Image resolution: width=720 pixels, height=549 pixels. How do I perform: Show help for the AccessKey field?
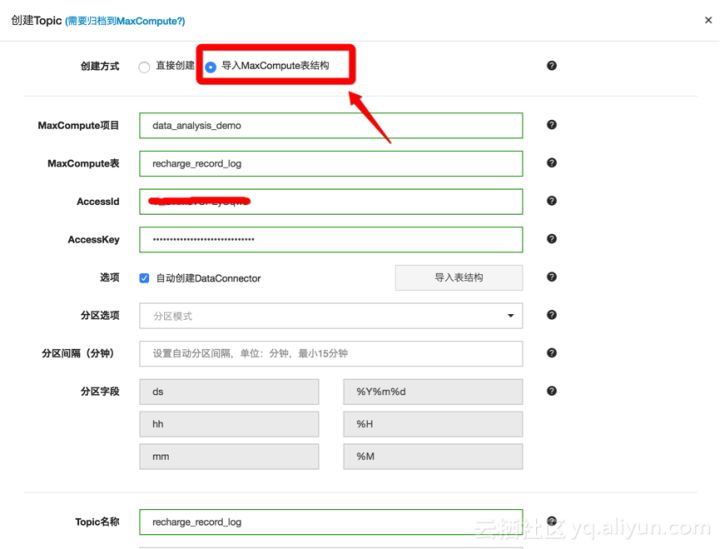tap(551, 239)
